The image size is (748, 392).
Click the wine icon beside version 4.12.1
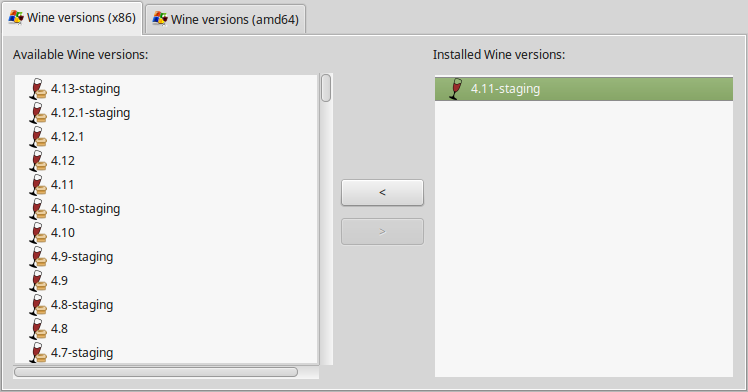pos(38,137)
